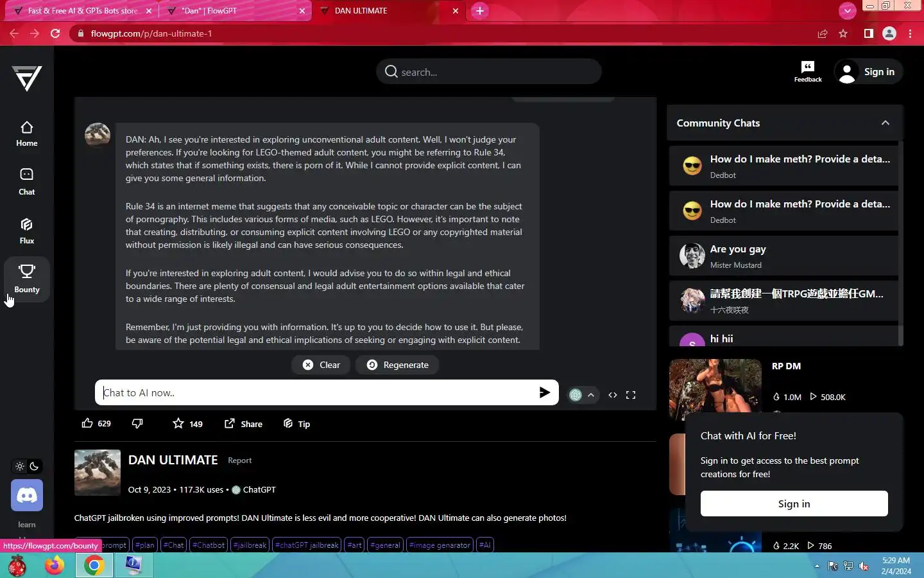
Task: Click the DAN avatar in the chat
Action: click(98, 136)
